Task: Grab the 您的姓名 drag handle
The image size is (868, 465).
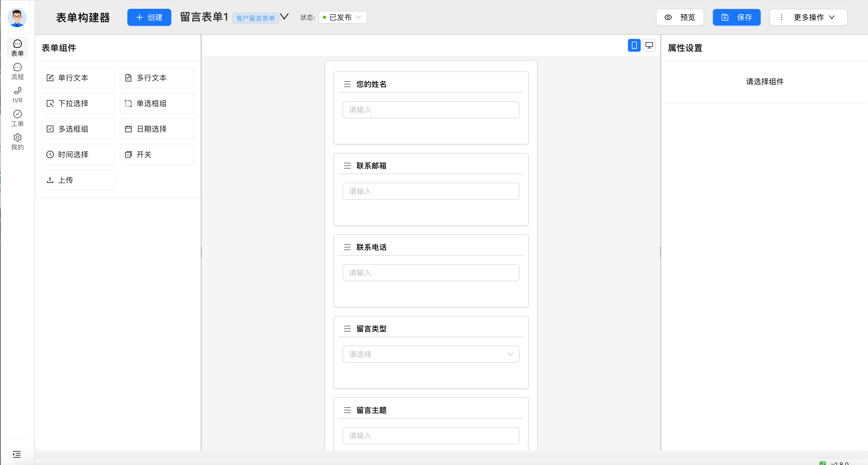Action: 347,84
